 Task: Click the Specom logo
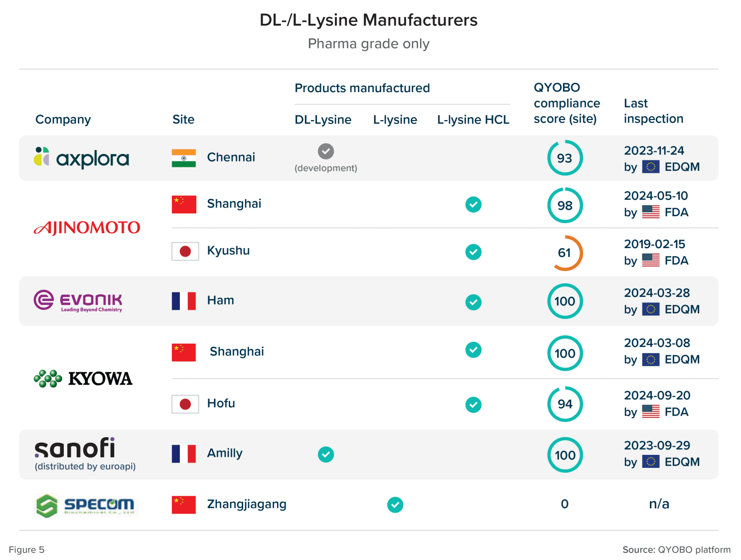[x=86, y=505]
